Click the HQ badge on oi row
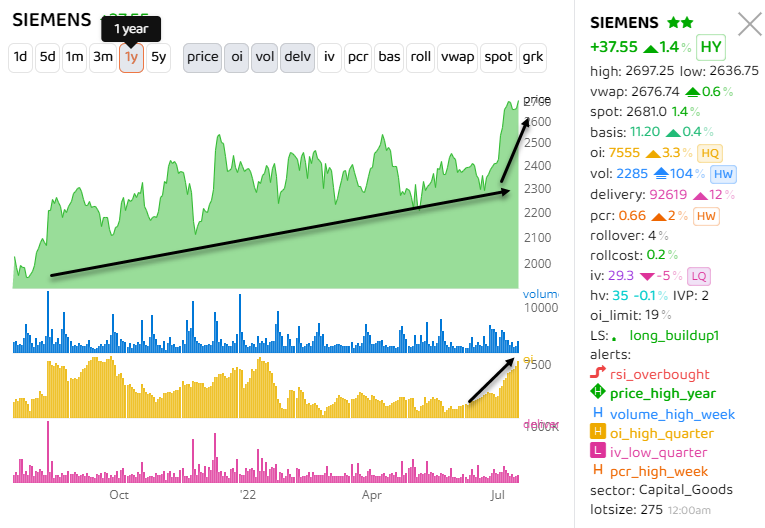Viewport: 765px width, 528px height. (710, 153)
